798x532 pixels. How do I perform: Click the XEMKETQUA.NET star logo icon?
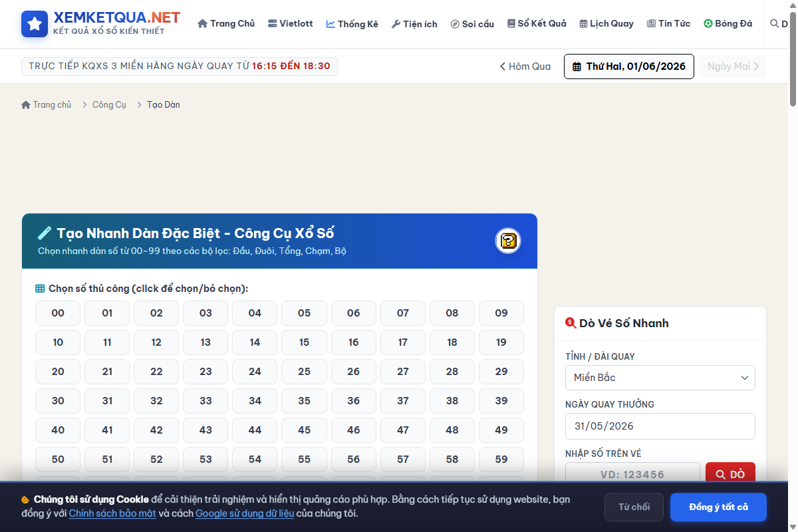tap(35, 24)
